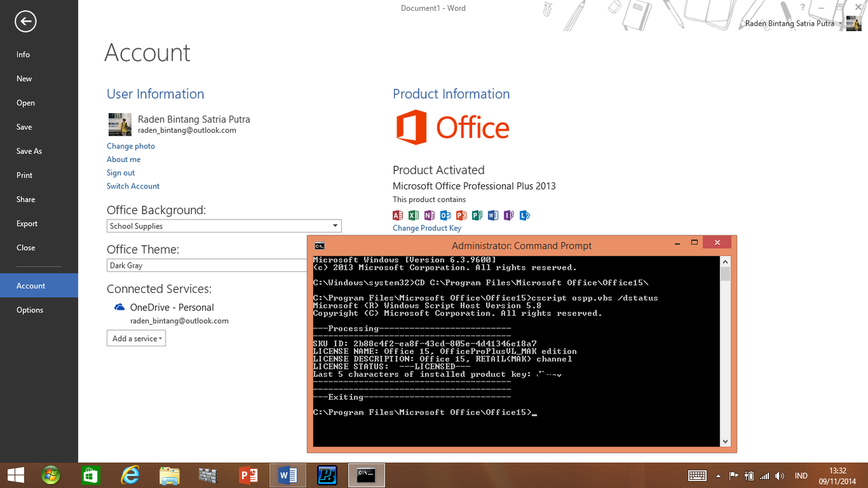The image size is (868, 488).
Task: Open the touch keyboard tray icon
Action: (x=697, y=476)
